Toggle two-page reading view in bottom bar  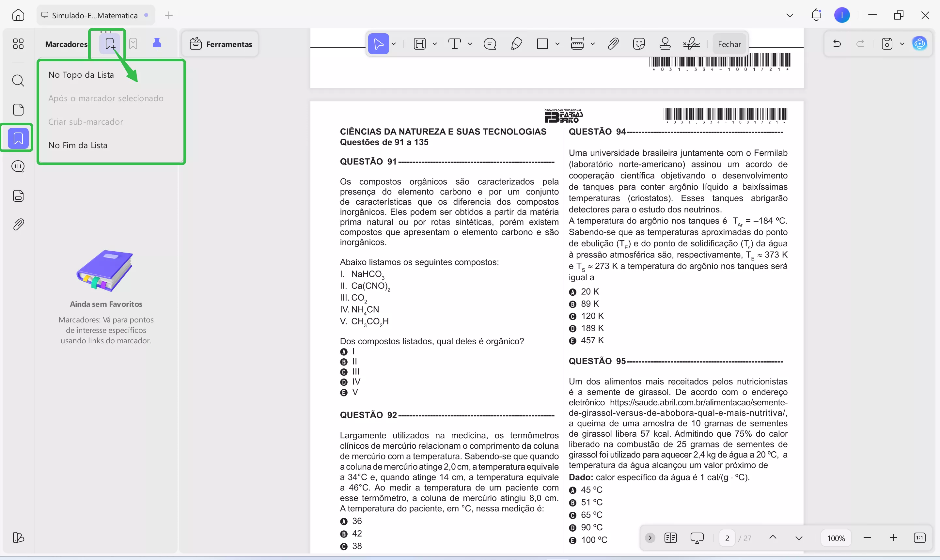pyautogui.click(x=671, y=538)
